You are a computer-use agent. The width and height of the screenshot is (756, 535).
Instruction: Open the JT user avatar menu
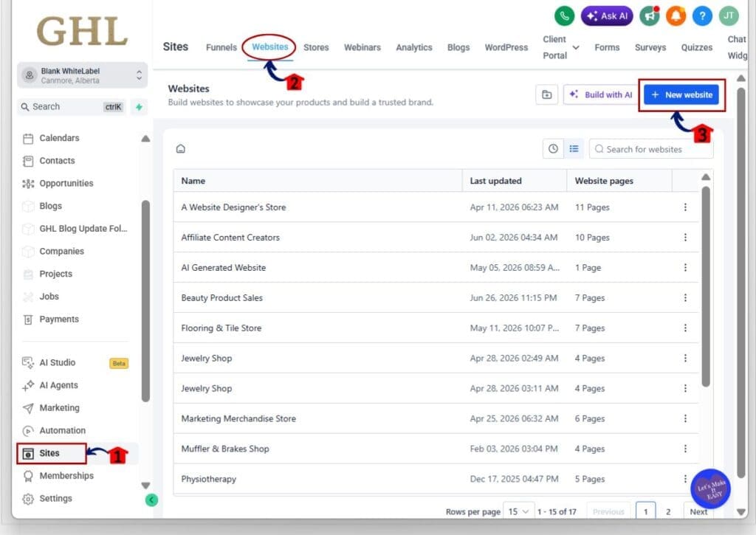(x=729, y=16)
